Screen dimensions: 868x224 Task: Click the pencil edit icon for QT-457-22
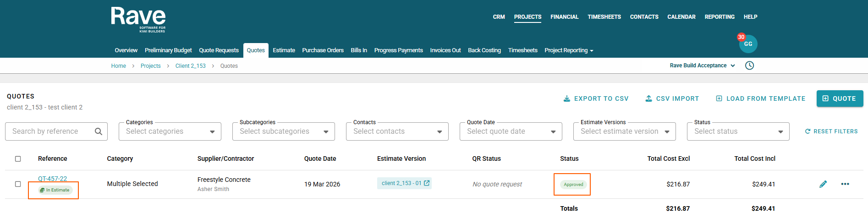tap(823, 184)
